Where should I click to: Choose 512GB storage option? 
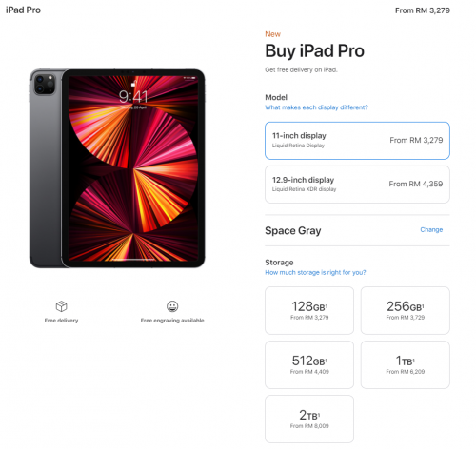coord(309,364)
